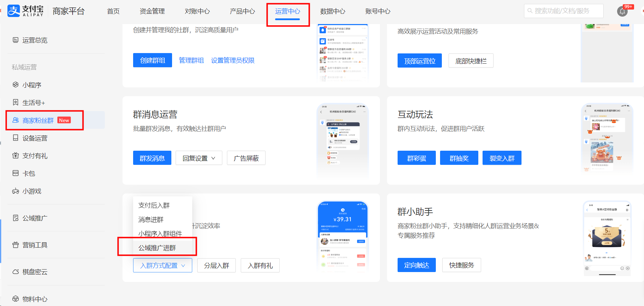Switch to the 数据中心 tab
This screenshot has height=306, width=644.
pyautogui.click(x=332, y=11)
